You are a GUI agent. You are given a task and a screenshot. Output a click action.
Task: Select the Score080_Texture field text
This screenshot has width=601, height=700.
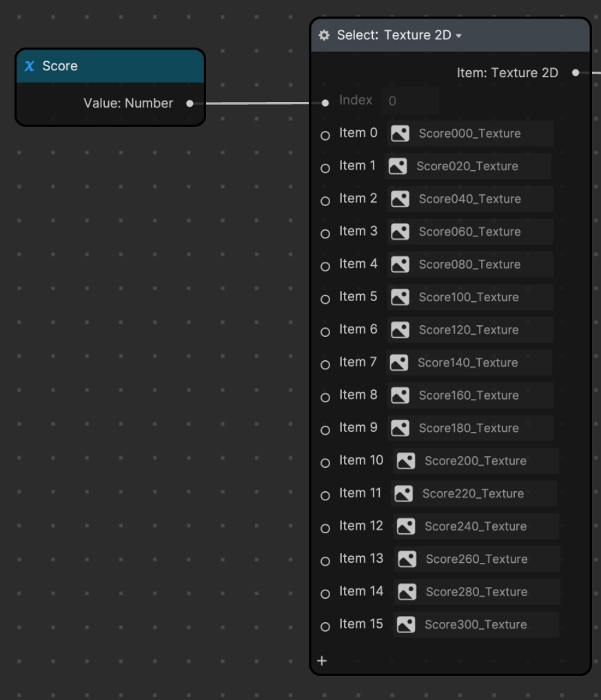470,265
